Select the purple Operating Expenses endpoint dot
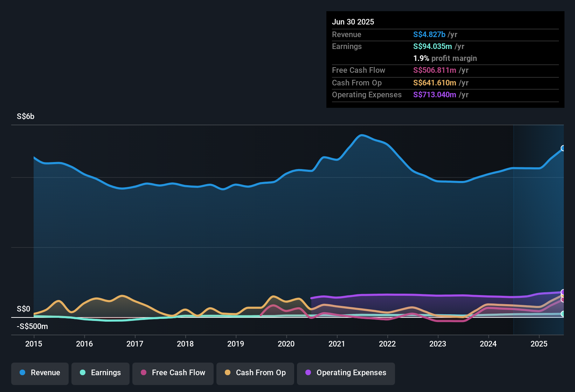This screenshot has height=392, width=575. (x=563, y=292)
